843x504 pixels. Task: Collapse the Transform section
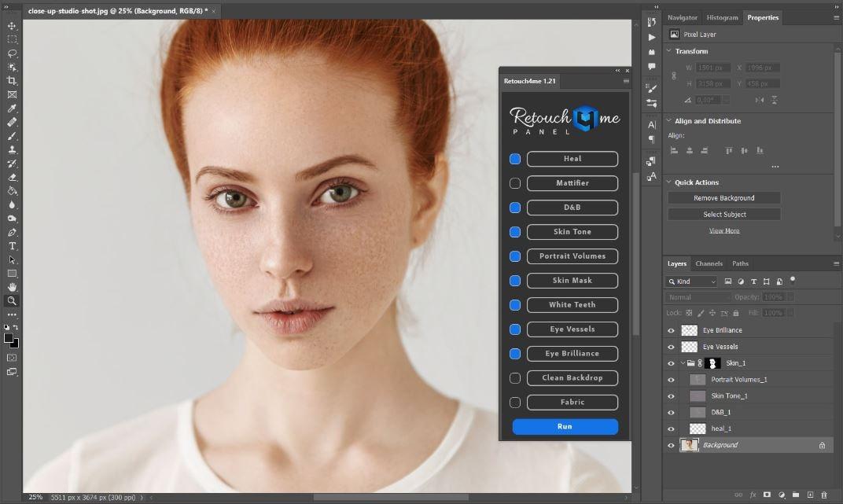click(x=669, y=51)
